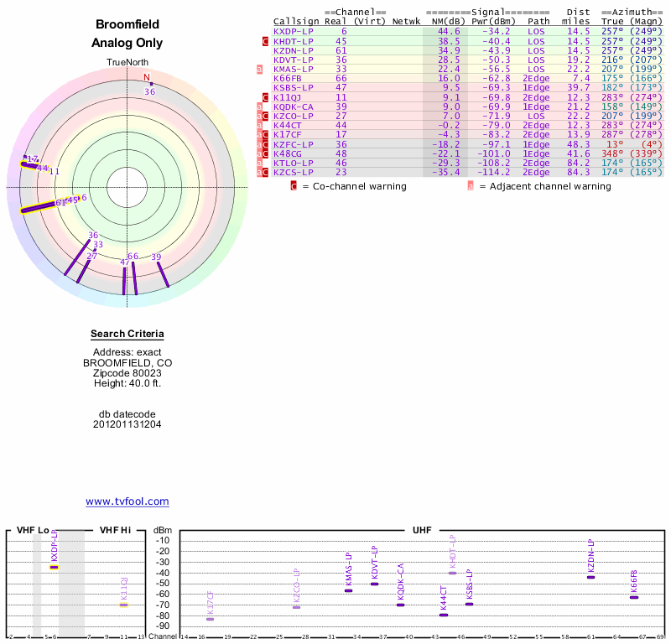Click the KXDP-LP signal marker in VHF Lo chart

click(x=54, y=568)
